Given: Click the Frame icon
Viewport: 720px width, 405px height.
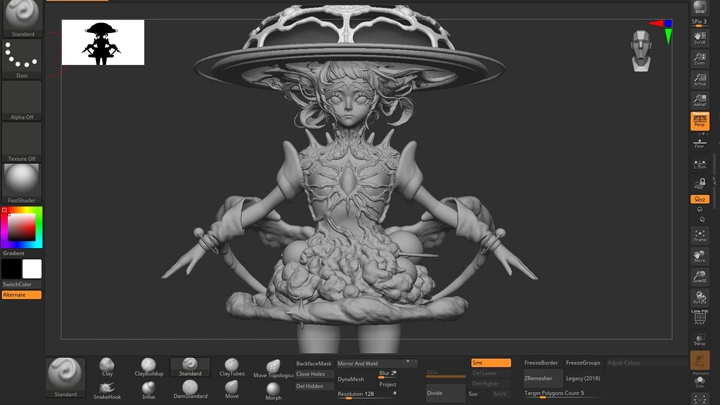Looking at the screenshot, I should click(x=699, y=236).
